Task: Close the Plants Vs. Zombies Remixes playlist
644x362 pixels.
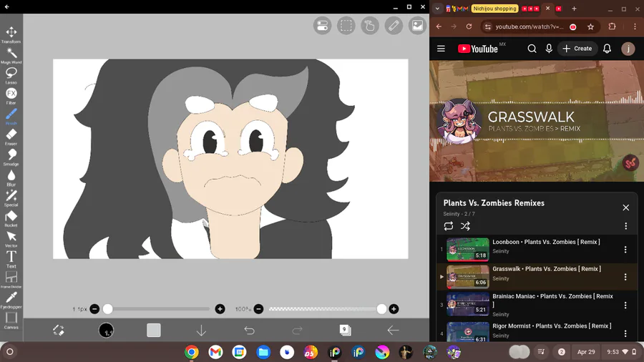Action: (626, 207)
